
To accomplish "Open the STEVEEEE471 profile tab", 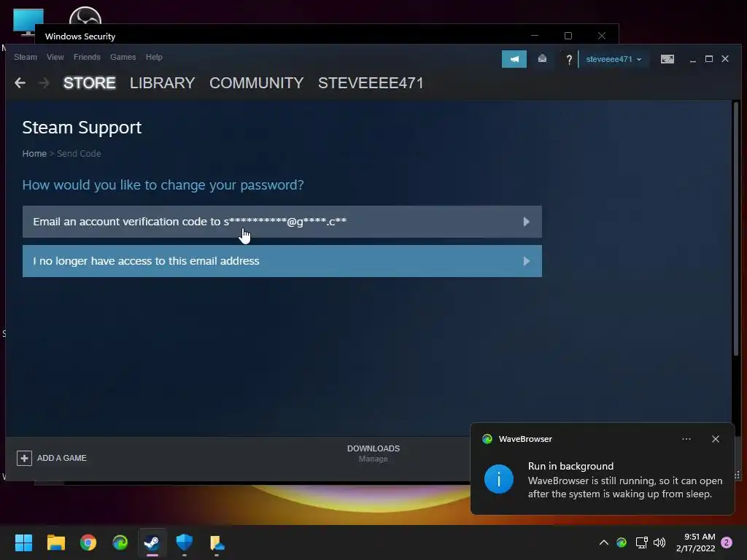I will point(371,83).
